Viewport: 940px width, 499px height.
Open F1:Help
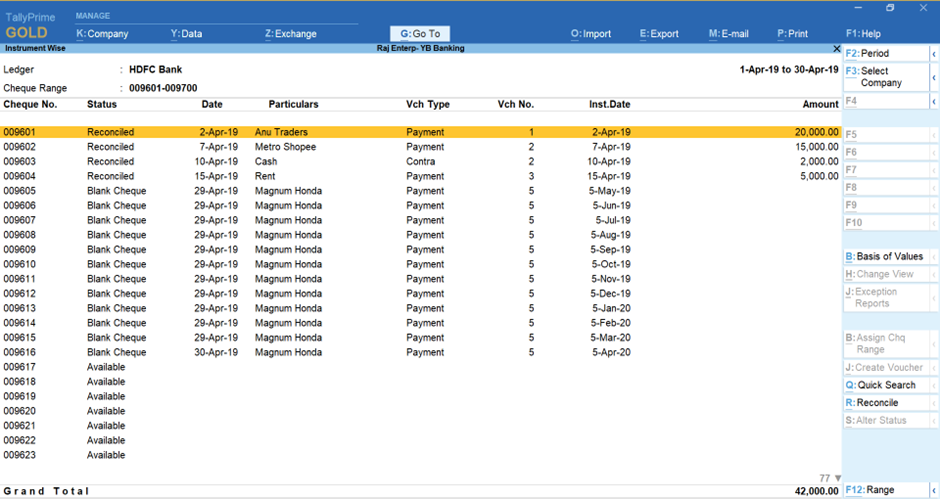[x=863, y=34]
